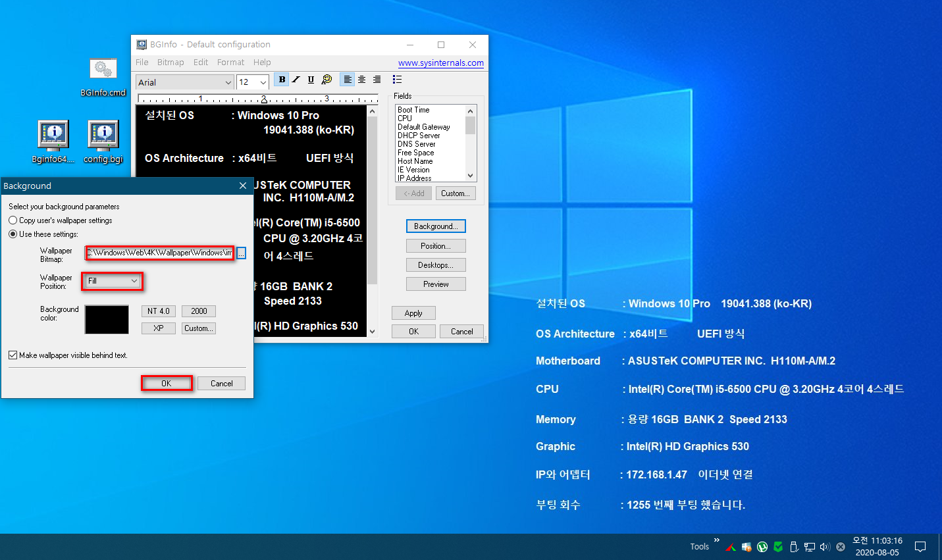Click the gray circled X tray icon
This screenshot has height=560, width=942.
[841, 547]
